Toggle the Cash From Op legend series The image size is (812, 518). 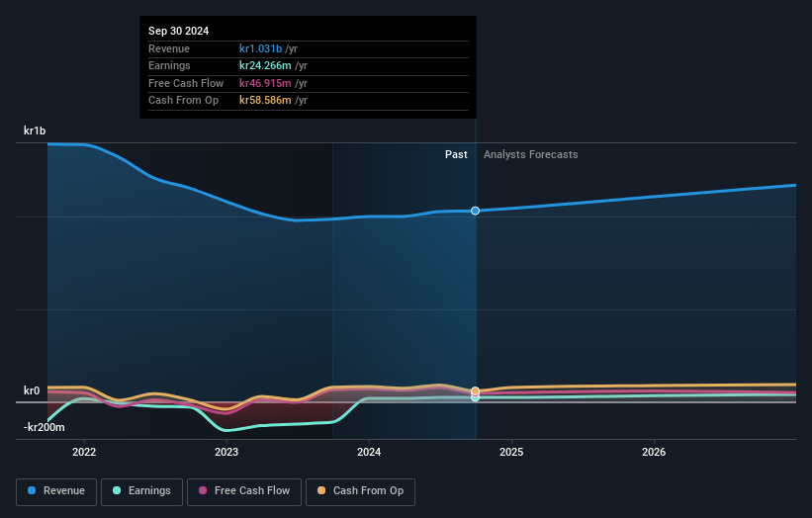[360, 491]
